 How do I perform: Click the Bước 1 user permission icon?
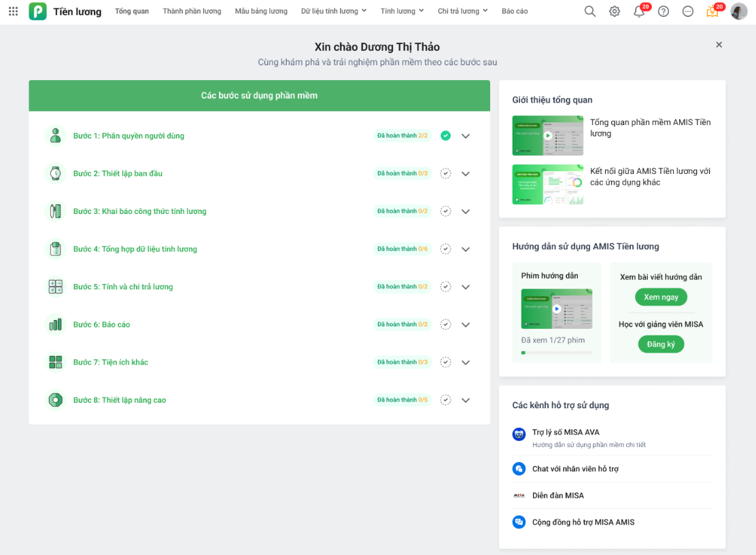[x=56, y=136]
